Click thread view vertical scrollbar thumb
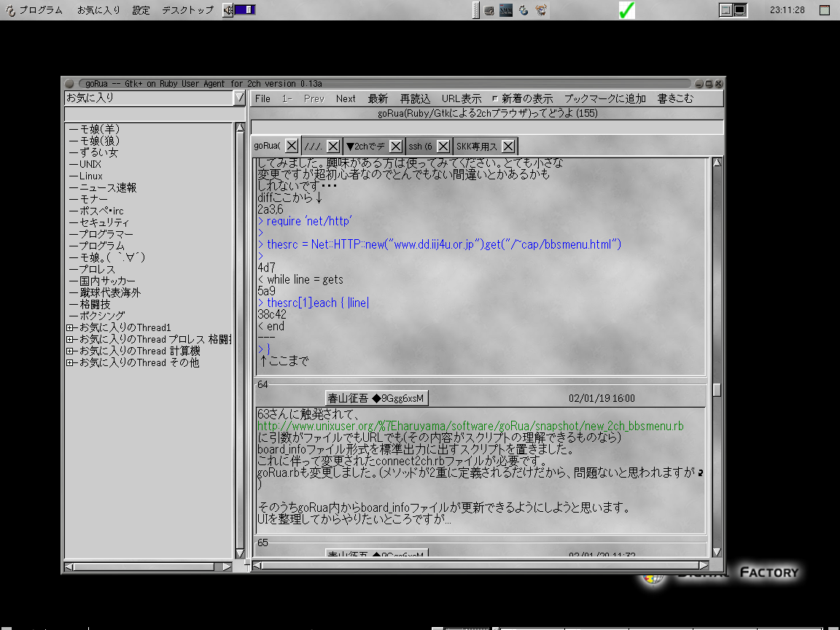 pos(717,390)
